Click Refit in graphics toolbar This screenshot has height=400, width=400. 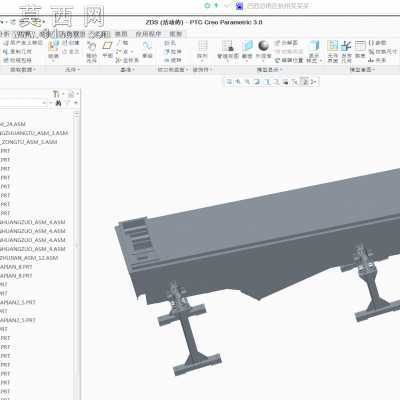coord(230,82)
